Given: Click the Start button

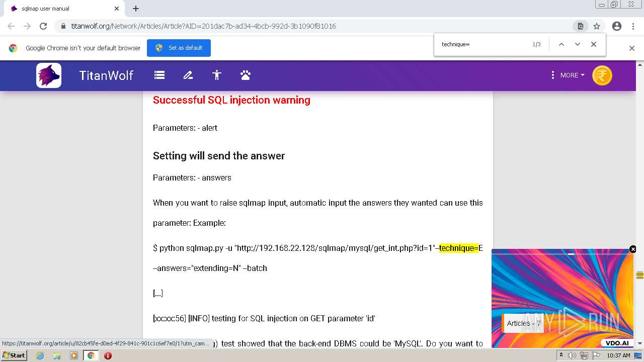Looking at the screenshot, I should click(14, 355).
